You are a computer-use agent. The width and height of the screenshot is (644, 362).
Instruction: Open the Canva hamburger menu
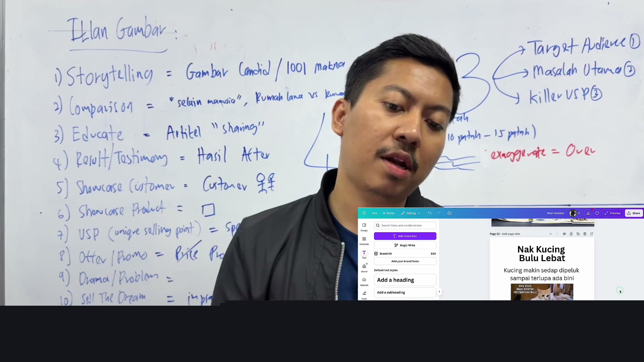(x=364, y=213)
